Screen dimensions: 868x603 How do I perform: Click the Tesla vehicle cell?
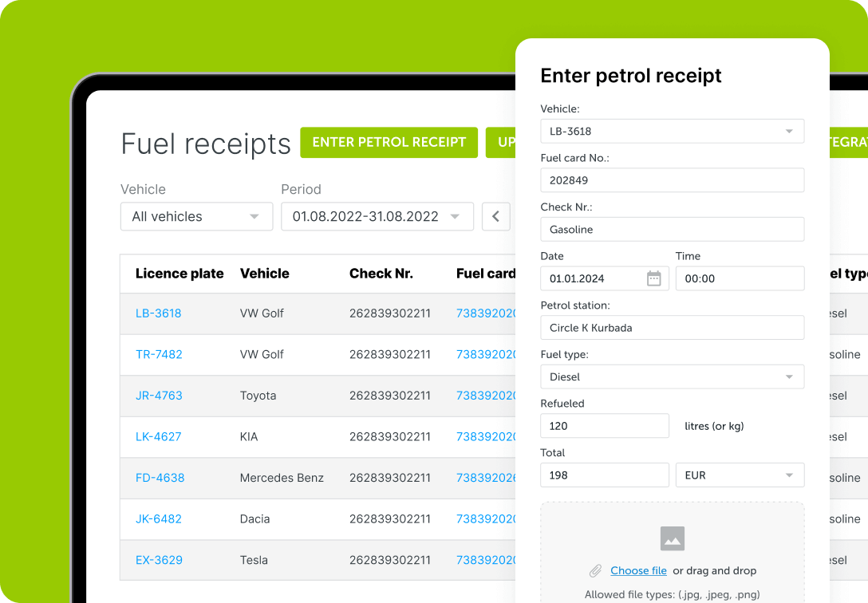(x=254, y=560)
